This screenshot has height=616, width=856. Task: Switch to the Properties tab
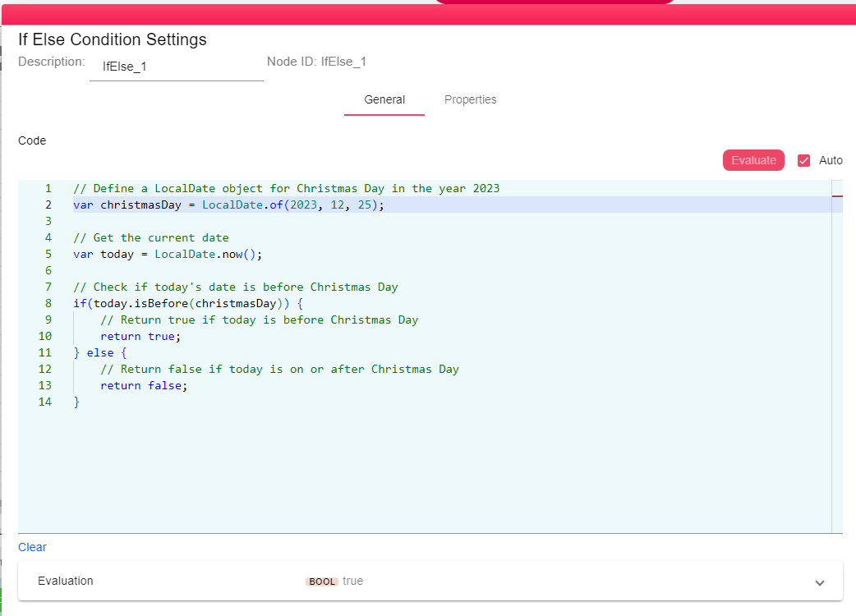(x=470, y=99)
